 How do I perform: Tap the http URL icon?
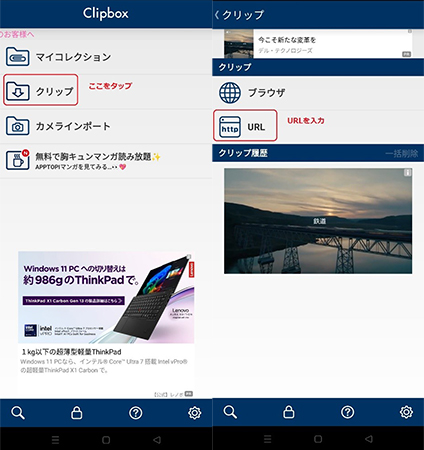pos(230,127)
